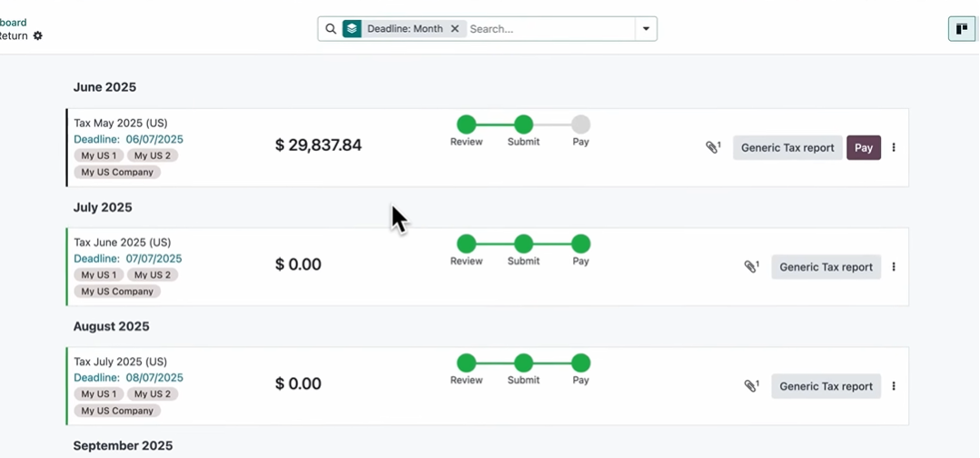Open three-dot menu for Tax June 2025

894,266
